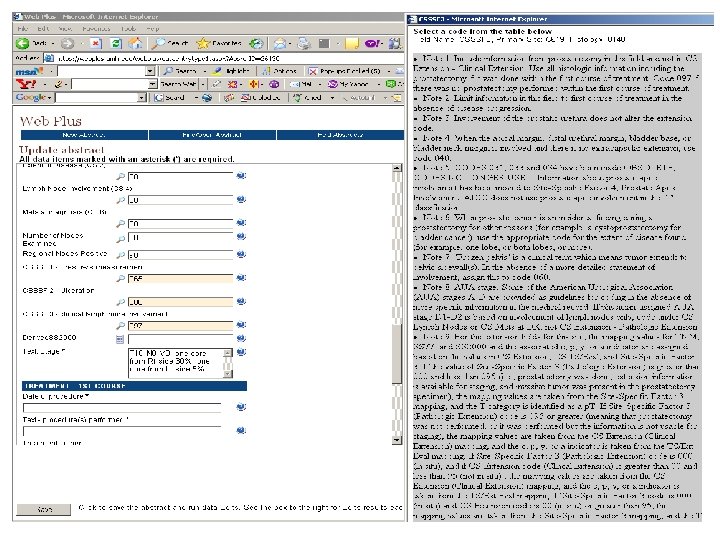Image resolution: width=720 pixels, height=540 pixels.
Task: Click Yahoo toolbar Mail button
Action: (303, 84)
